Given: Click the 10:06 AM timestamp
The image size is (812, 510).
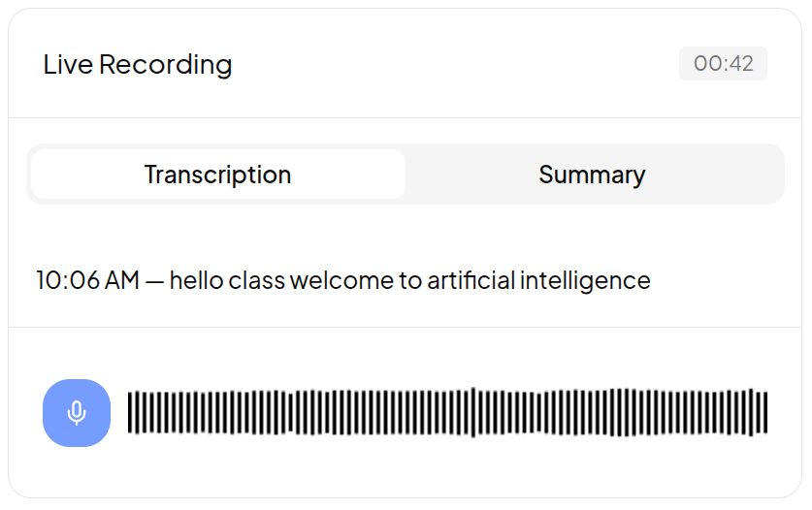Looking at the screenshot, I should (x=87, y=281).
